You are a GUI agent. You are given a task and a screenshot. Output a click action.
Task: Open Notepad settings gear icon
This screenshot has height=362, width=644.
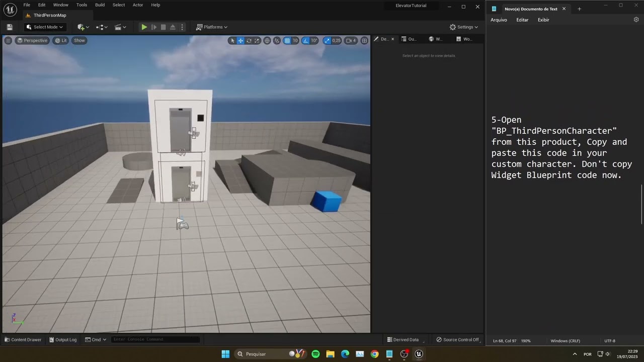tap(636, 20)
